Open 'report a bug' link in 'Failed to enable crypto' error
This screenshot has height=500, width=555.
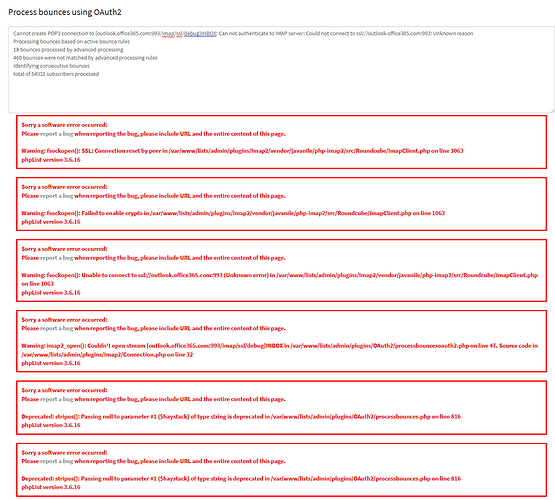(x=57, y=196)
